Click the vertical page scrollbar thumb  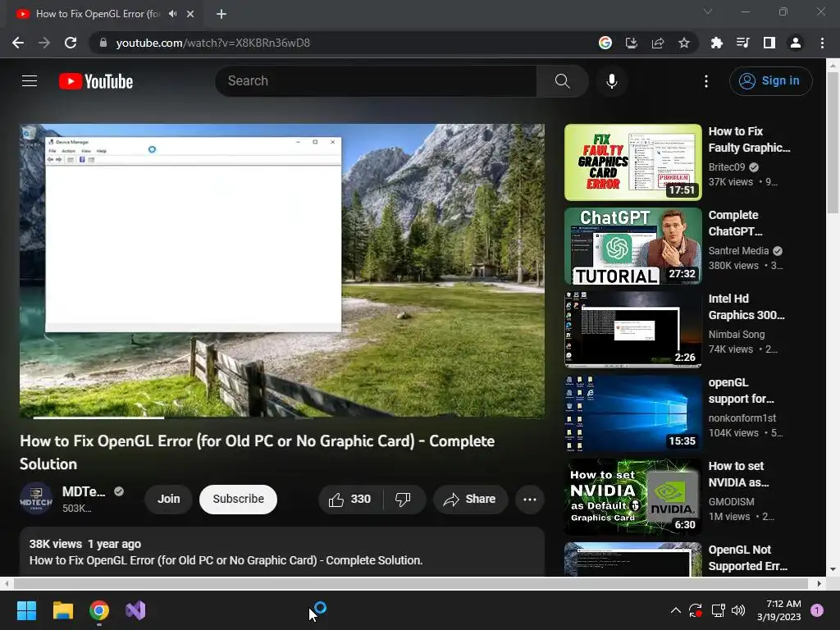click(833, 144)
